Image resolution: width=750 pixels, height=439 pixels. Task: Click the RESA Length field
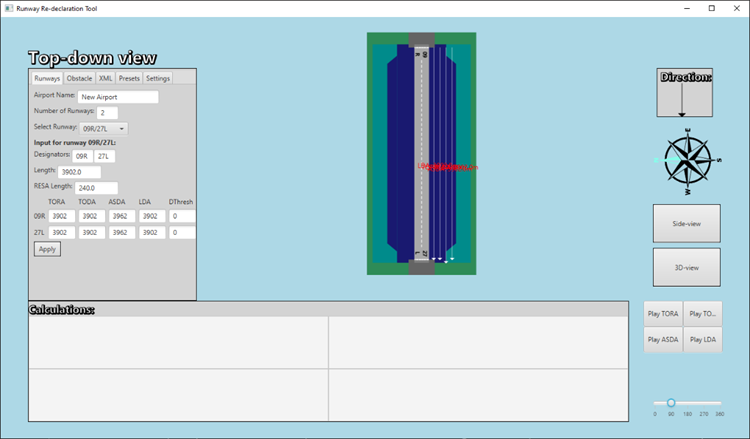tap(97, 188)
